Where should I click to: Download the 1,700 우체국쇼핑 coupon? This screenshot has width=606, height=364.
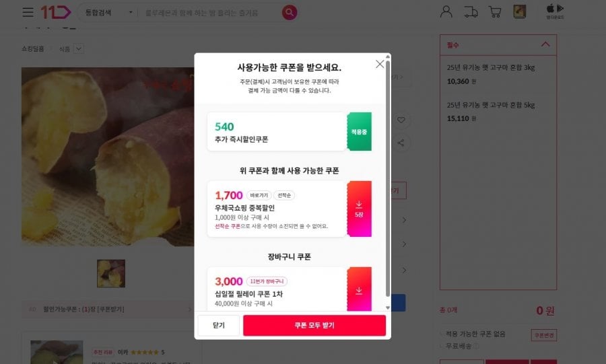(359, 209)
